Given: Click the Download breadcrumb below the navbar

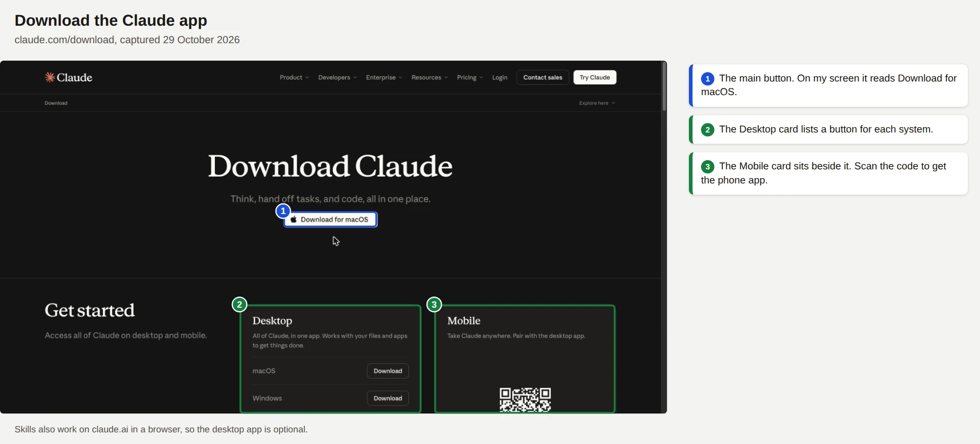Looking at the screenshot, I should pos(56,103).
